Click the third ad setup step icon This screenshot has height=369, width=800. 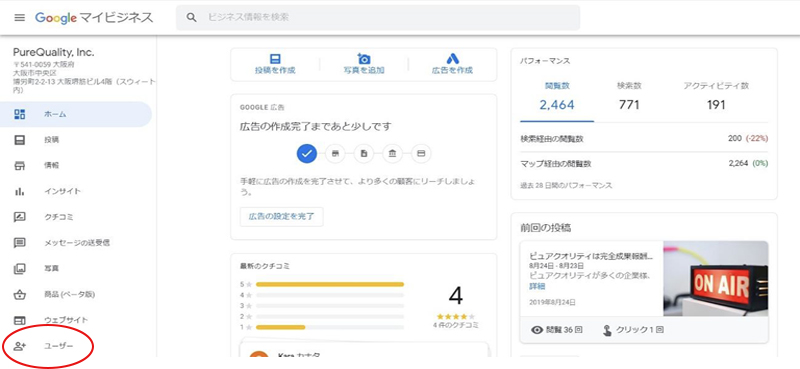[364, 153]
